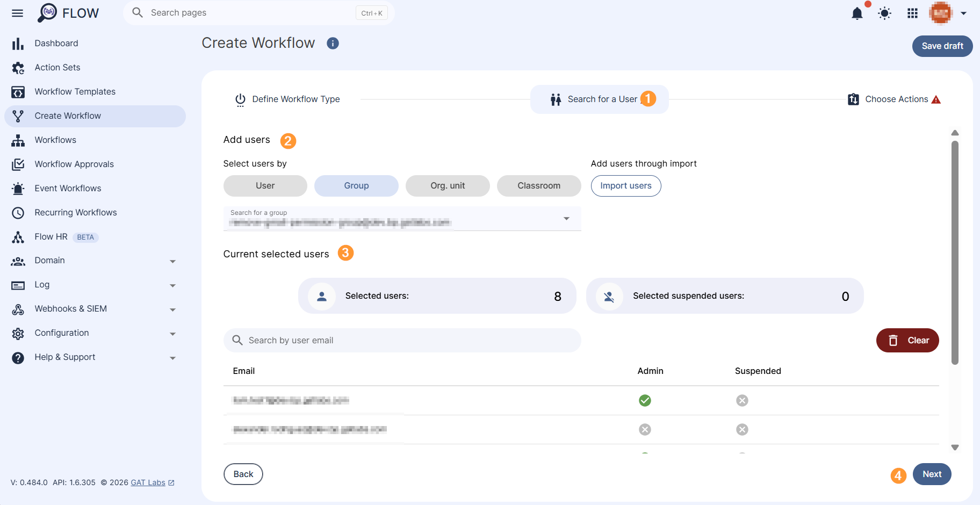Click the second row Suspended status icon

tap(742, 429)
